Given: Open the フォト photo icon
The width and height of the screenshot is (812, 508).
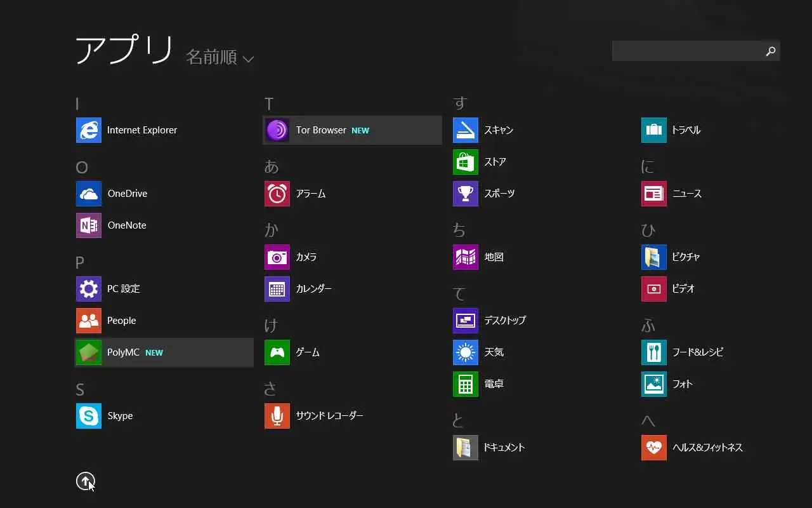Looking at the screenshot, I should [x=654, y=384].
